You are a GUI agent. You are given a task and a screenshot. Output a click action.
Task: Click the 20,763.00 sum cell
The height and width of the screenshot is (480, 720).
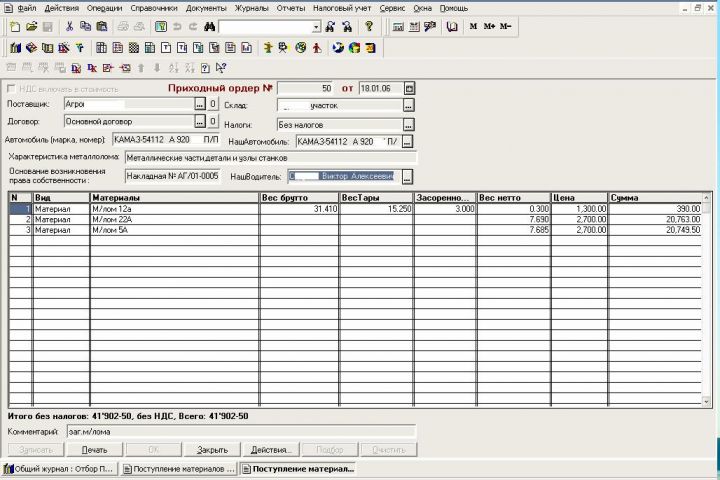pos(655,220)
